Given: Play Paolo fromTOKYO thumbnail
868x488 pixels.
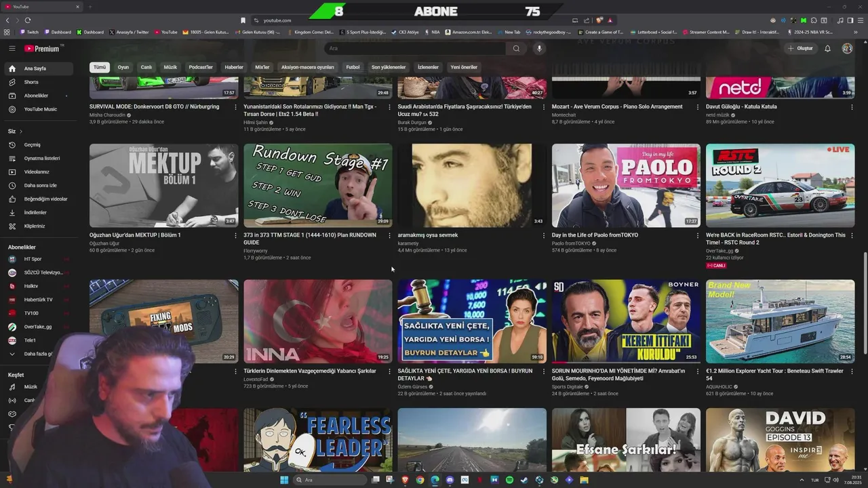Looking at the screenshot, I should 626,185.
